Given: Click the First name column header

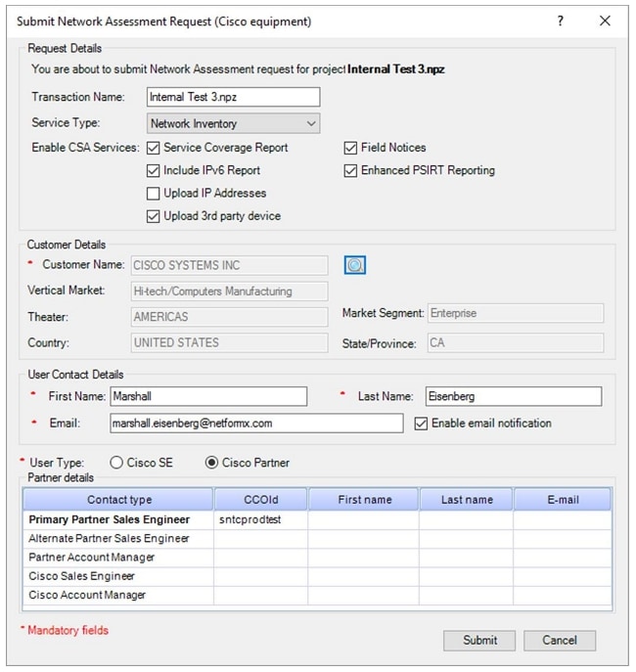Looking at the screenshot, I should pos(363,499).
